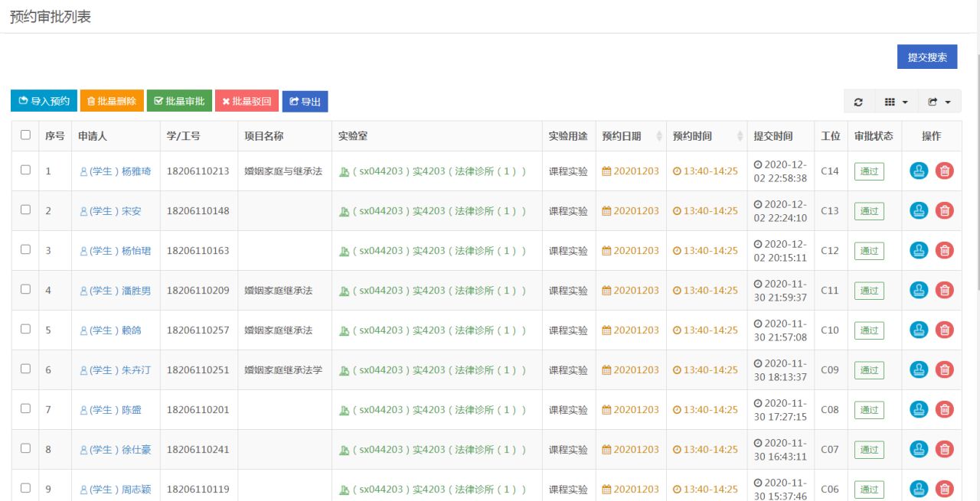The image size is (980, 501).
Task: Click the lab icon in row 3
Action: pyautogui.click(x=344, y=251)
